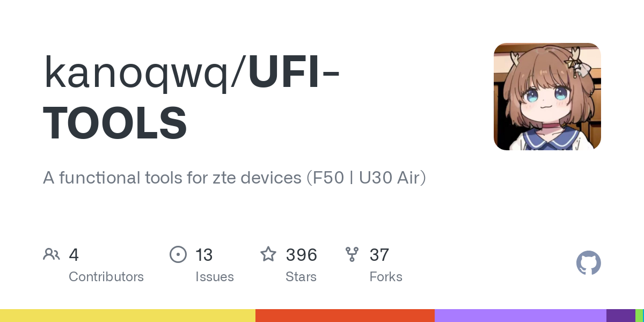This screenshot has width=644, height=322.
Task: Click the contributors count 4
Action: (74, 255)
